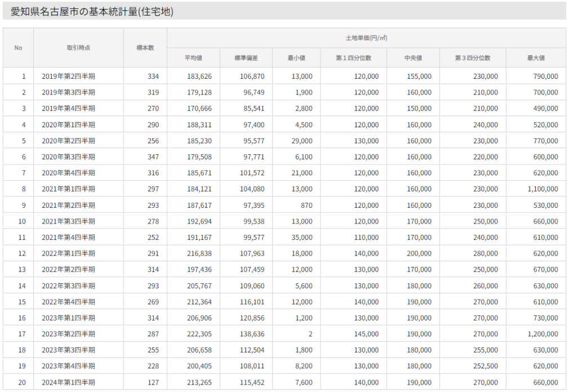The width and height of the screenshot is (569, 392).
Task: Select row 2019年第4四半期
Action: click(284, 109)
